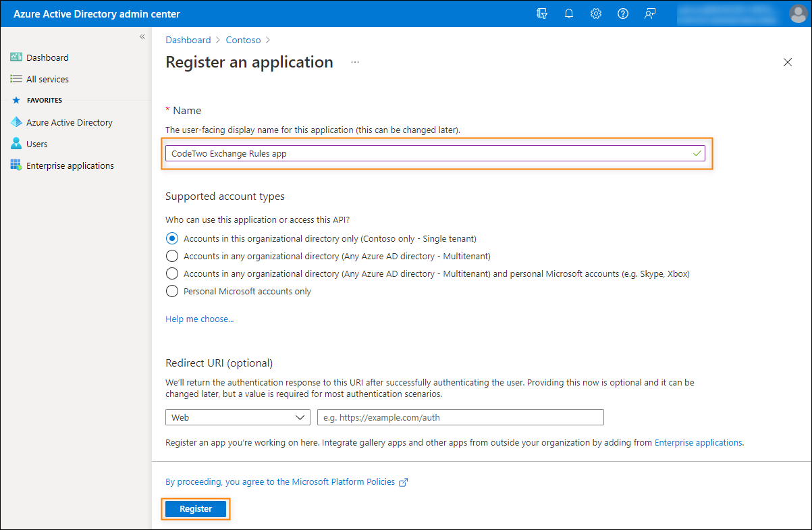Click the Supported account types heading
812x530 pixels.
[225, 196]
